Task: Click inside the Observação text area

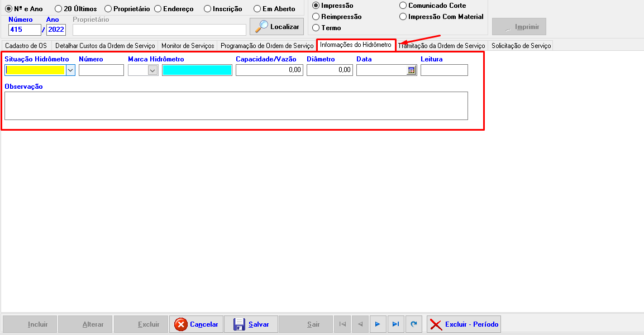Action: click(x=236, y=106)
